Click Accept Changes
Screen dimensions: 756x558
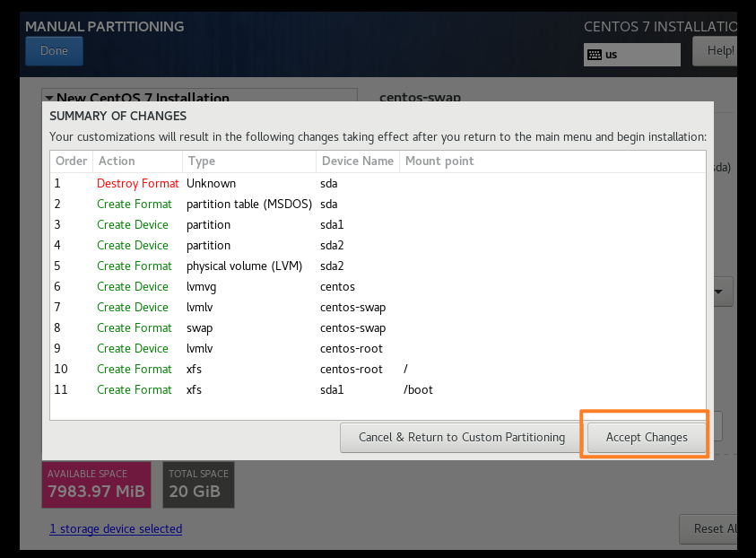tap(647, 438)
